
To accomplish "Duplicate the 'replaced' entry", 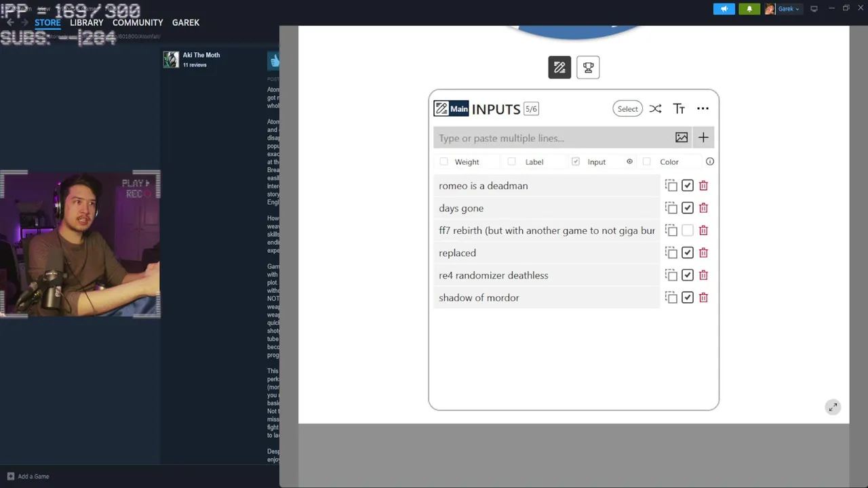I will pyautogui.click(x=671, y=253).
